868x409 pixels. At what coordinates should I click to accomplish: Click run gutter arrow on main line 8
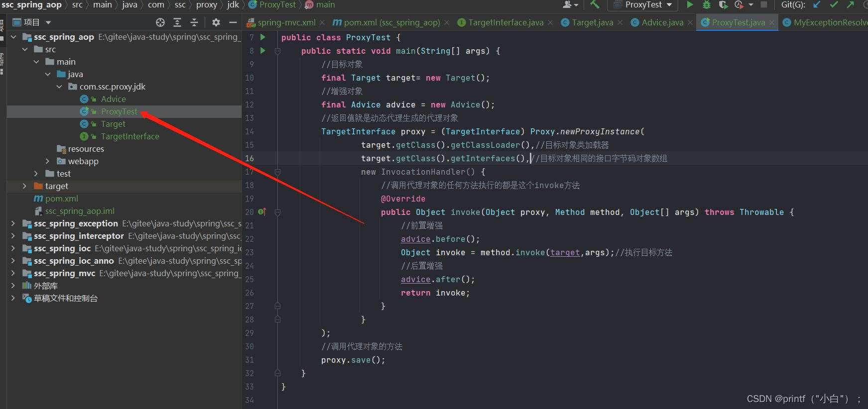263,51
